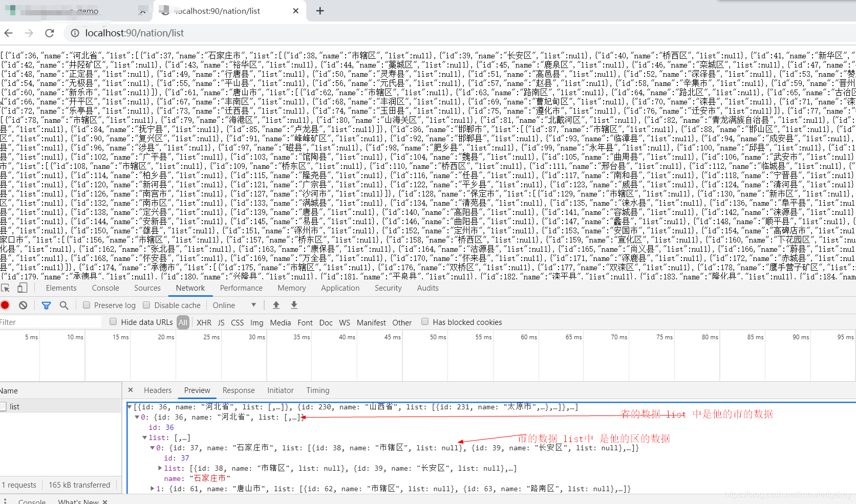This screenshot has width=856, height=504.
Task: Open the Online throttling dropdown
Action: pos(234,305)
